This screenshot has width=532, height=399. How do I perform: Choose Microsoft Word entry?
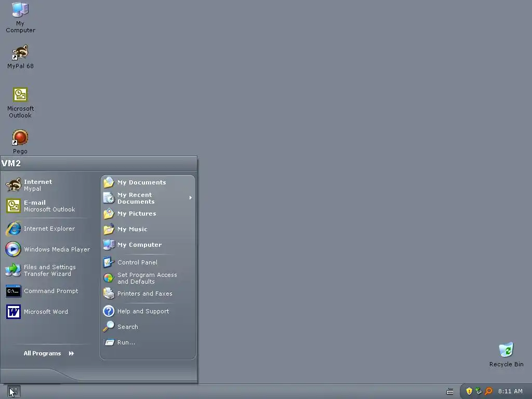click(48, 312)
